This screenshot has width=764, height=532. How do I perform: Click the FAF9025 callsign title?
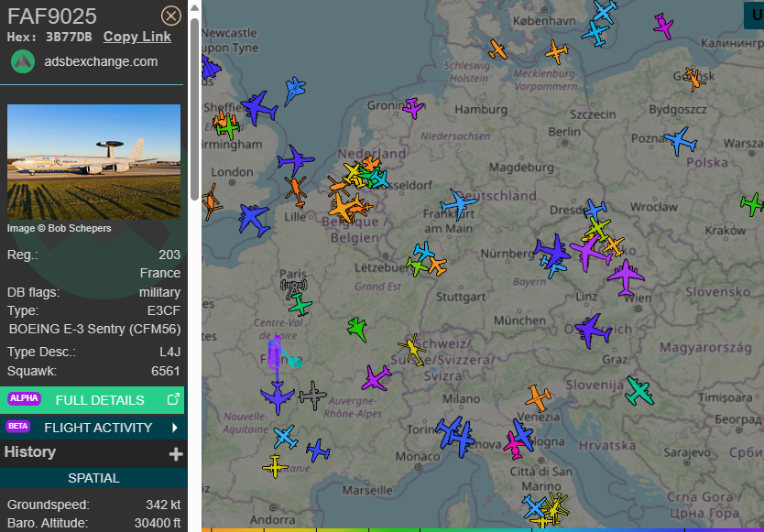(52, 16)
